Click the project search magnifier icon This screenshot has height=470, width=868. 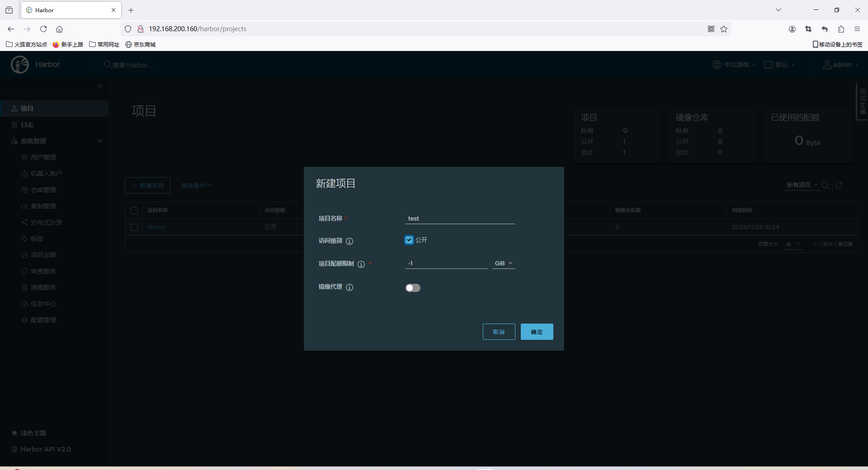tap(825, 185)
